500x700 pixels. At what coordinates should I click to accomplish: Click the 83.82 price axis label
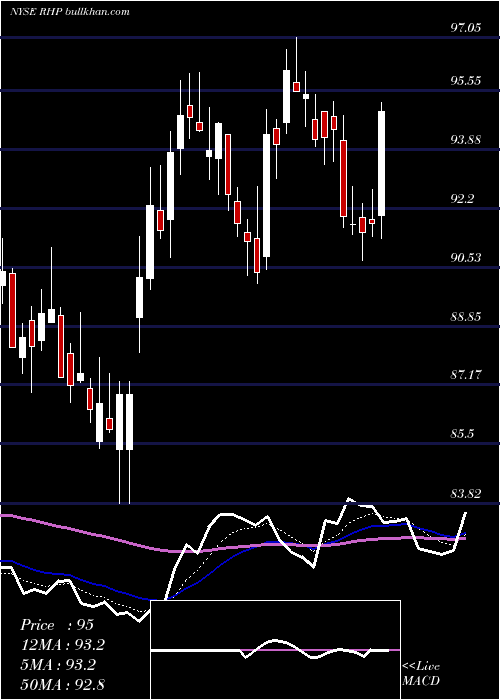point(466,493)
